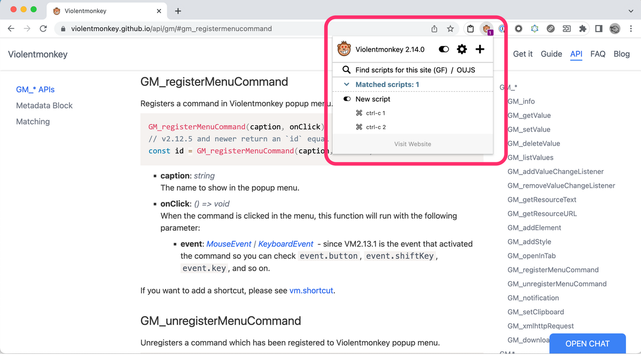Jump to GM_deleteValue in contents

(x=534, y=143)
